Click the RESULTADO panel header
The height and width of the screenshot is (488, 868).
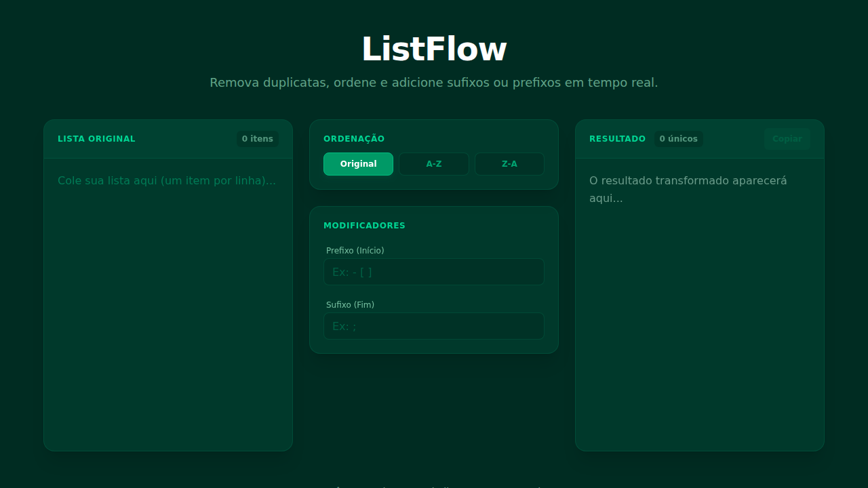pyautogui.click(x=617, y=139)
